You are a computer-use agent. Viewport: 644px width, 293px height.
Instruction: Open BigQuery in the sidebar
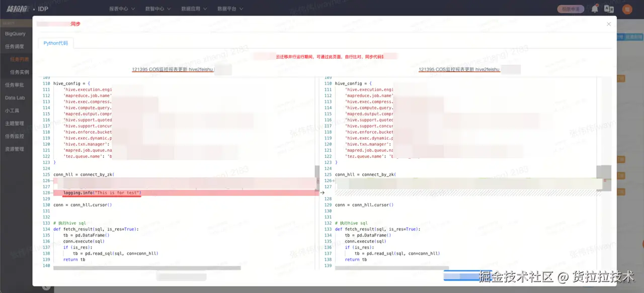coord(16,34)
